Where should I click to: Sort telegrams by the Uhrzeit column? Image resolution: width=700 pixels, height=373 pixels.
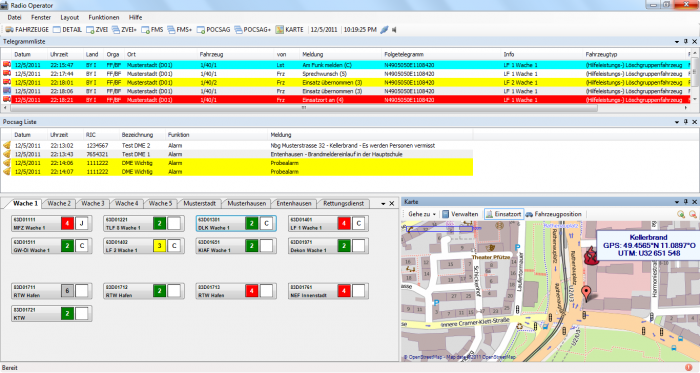[x=65, y=54]
